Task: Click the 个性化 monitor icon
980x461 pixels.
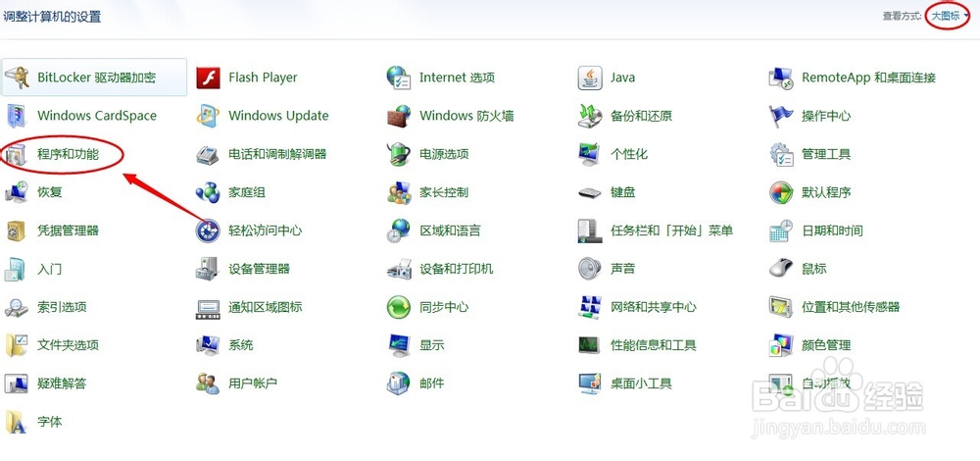Action: pos(590,155)
